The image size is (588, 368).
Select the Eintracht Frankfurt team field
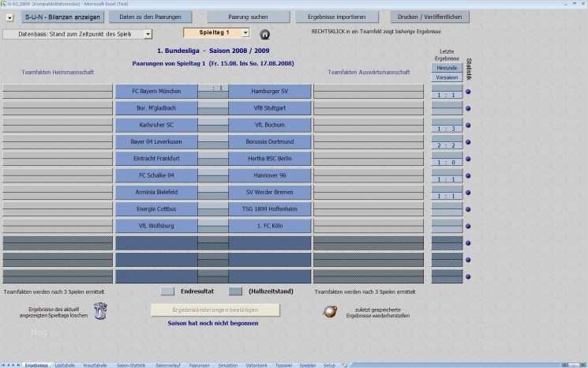coord(156,158)
